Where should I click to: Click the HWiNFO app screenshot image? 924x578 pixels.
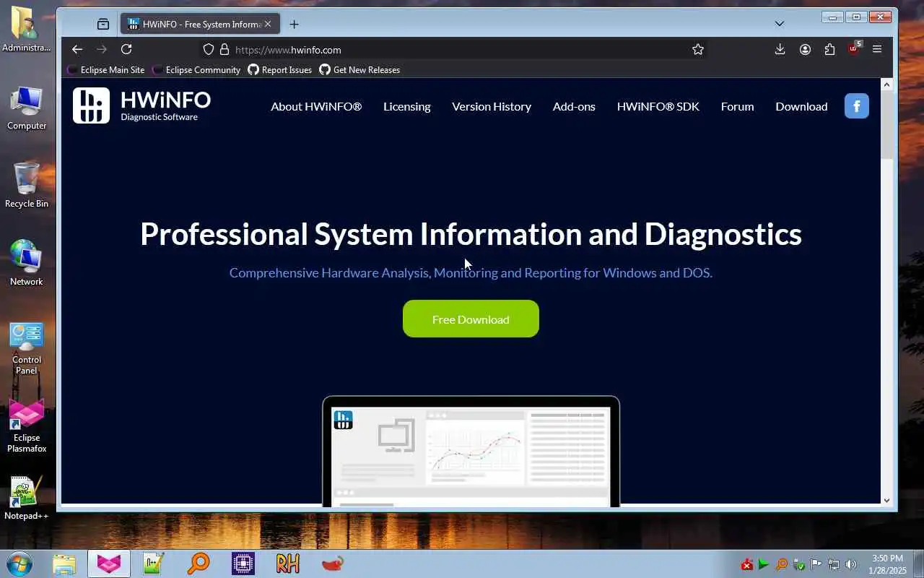[x=471, y=452]
